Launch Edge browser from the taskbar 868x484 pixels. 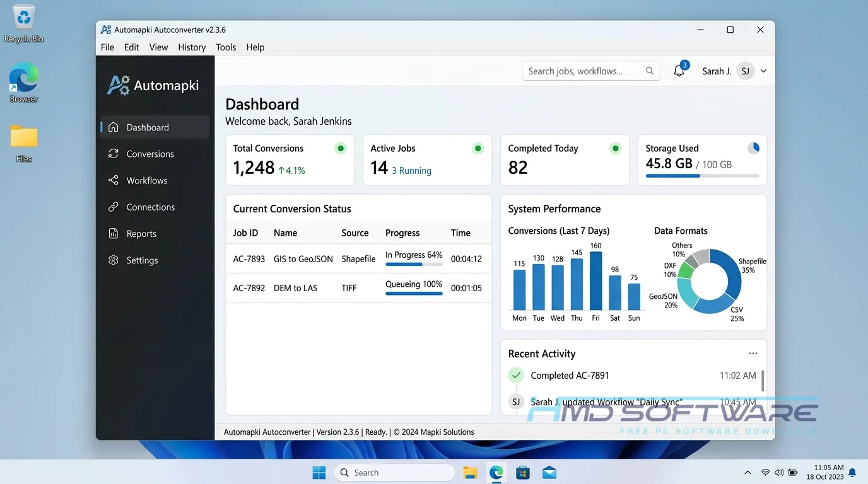(x=496, y=473)
